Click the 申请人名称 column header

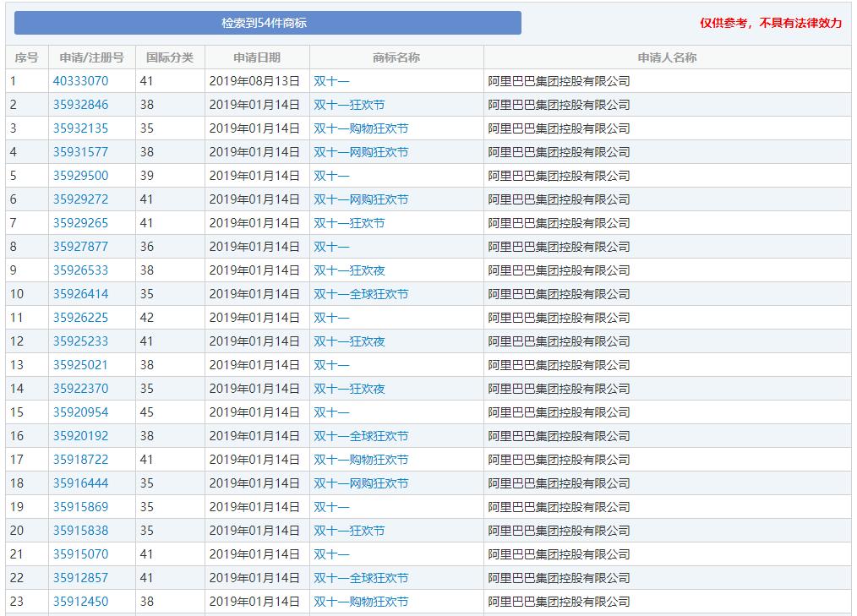point(668,57)
